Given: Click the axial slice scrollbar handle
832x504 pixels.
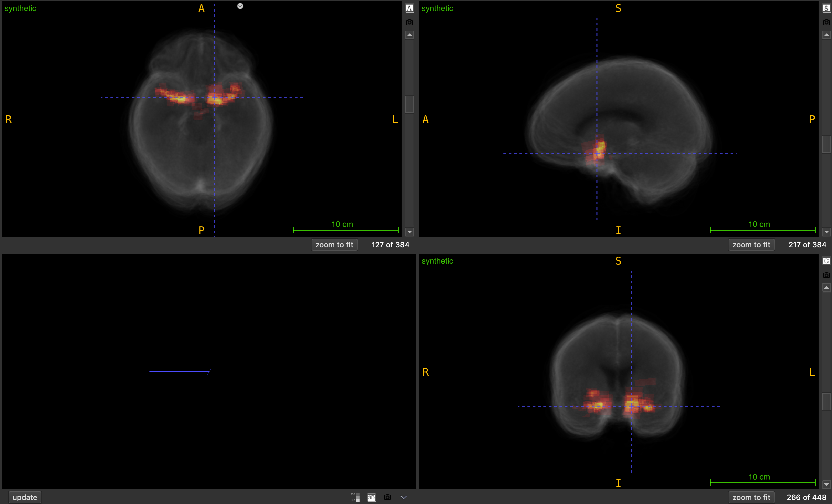Looking at the screenshot, I should click(409, 104).
